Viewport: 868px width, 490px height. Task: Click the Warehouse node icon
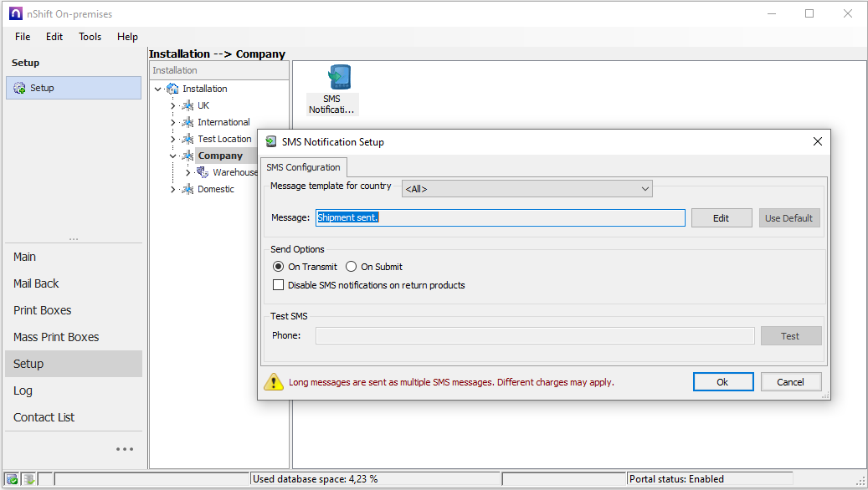coord(202,172)
